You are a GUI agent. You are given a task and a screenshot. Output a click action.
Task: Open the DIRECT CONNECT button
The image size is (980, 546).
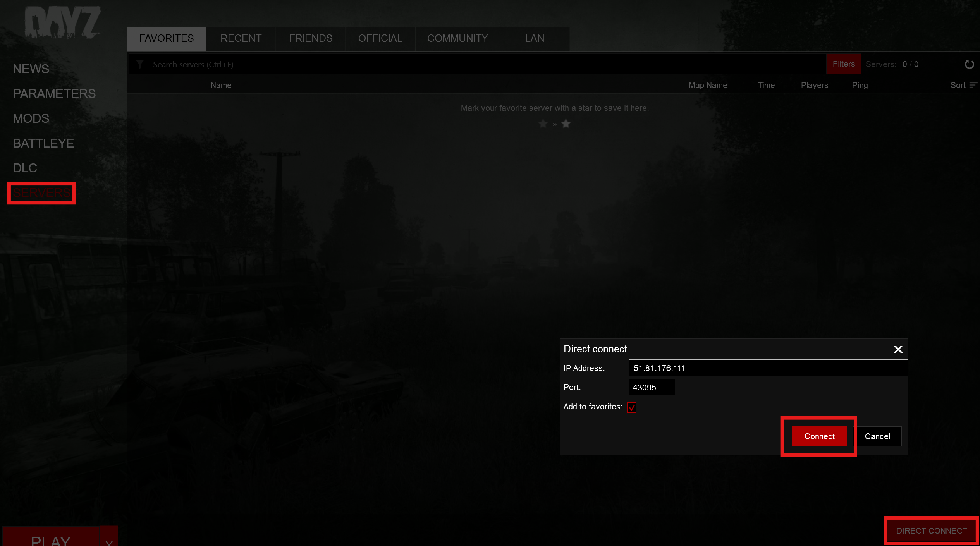[931, 531]
